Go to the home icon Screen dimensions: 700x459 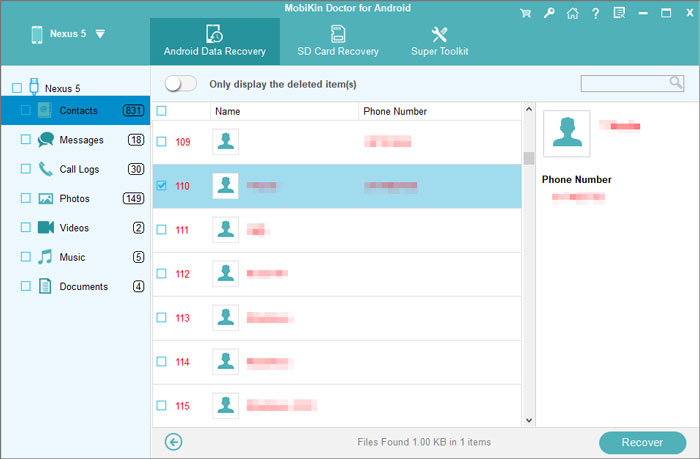click(x=571, y=14)
